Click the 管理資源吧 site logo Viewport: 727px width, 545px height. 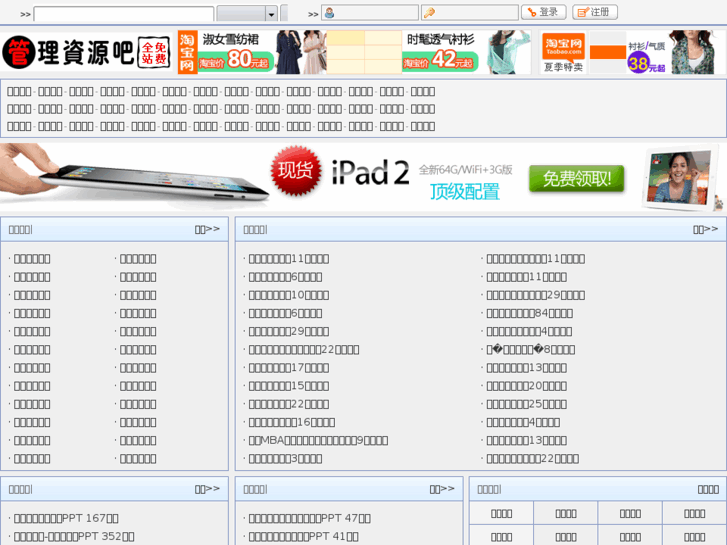coord(86,52)
